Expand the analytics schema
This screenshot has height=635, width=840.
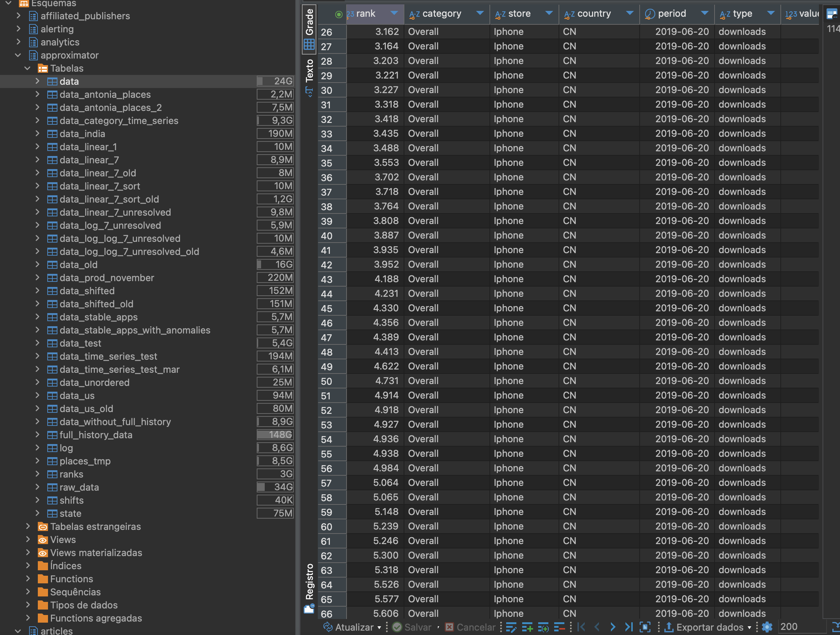(x=18, y=42)
